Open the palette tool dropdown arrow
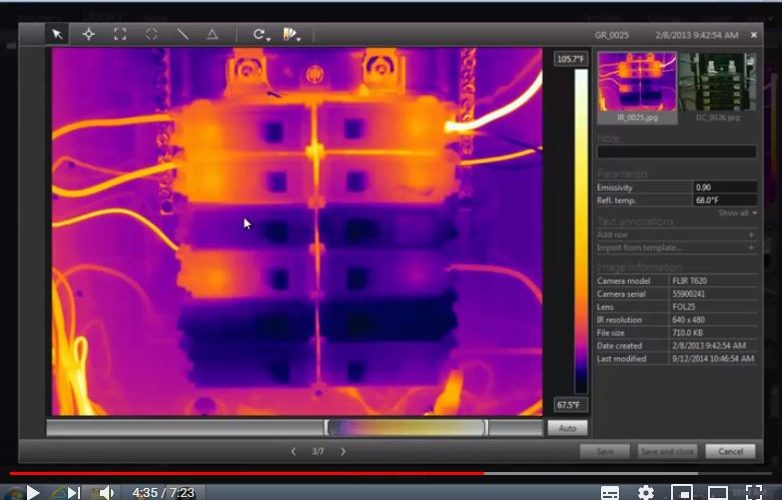 299,38
